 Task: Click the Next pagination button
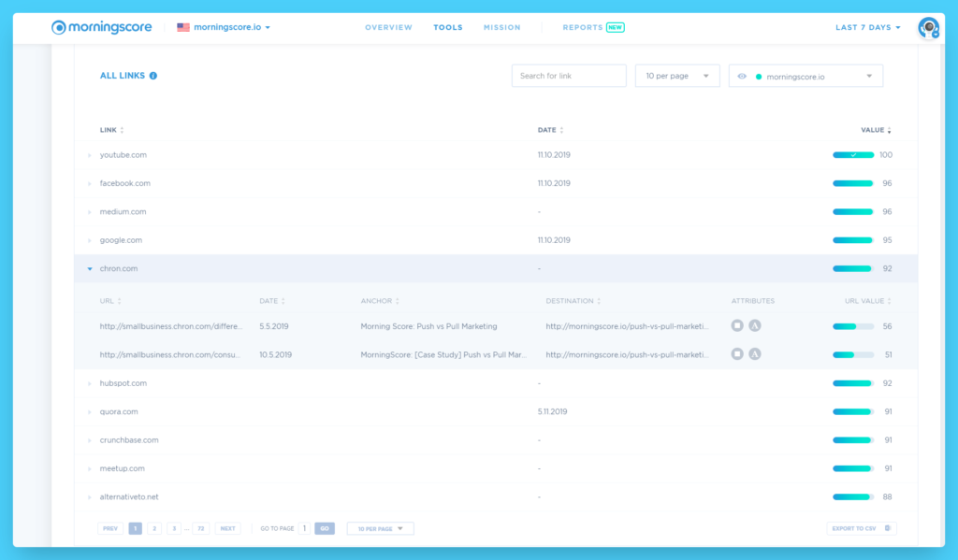(x=228, y=528)
